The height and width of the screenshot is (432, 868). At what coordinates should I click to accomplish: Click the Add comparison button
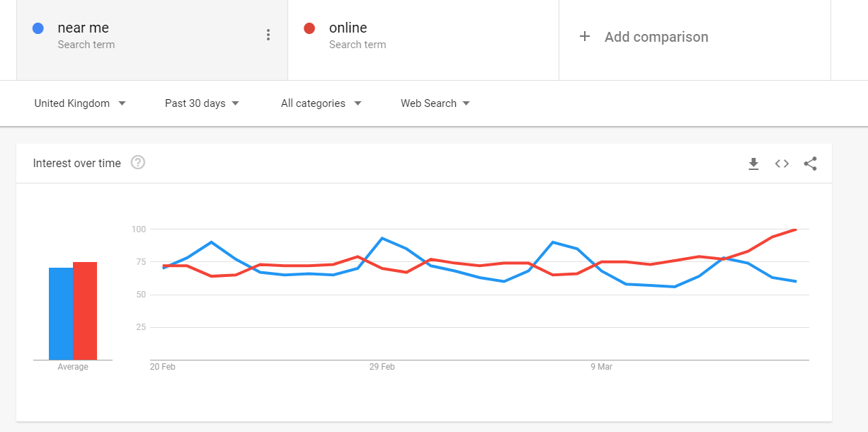(656, 37)
